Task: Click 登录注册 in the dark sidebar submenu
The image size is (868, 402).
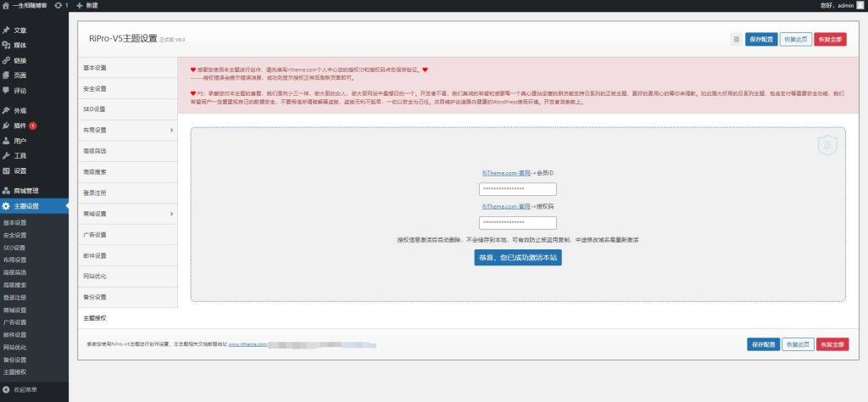Action: pyautogui.click(x=15, y=298)
